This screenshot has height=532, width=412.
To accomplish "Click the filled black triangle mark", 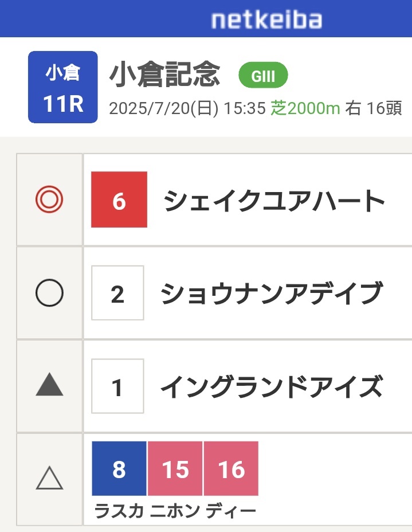I will point(49,385).
